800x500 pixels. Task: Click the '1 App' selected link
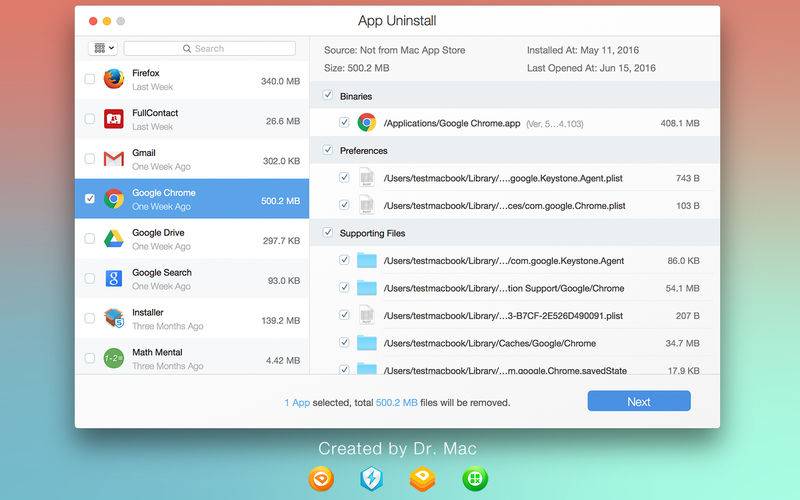[x=297, y=403]
